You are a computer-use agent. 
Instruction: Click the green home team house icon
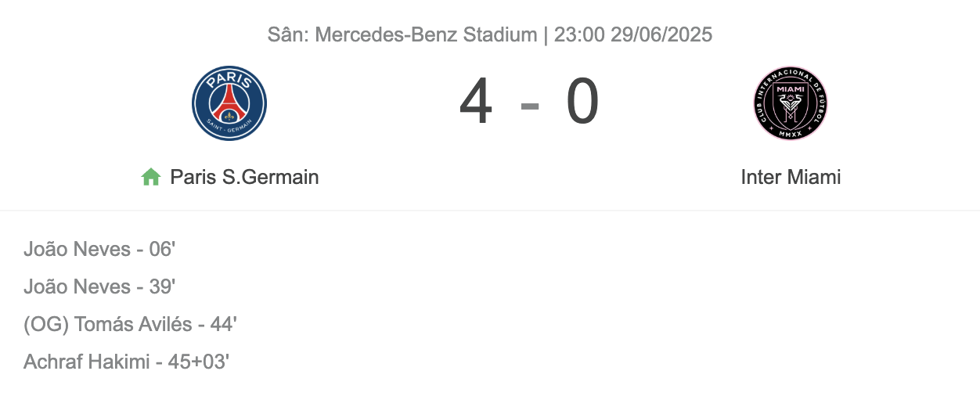tap(151, 177)
